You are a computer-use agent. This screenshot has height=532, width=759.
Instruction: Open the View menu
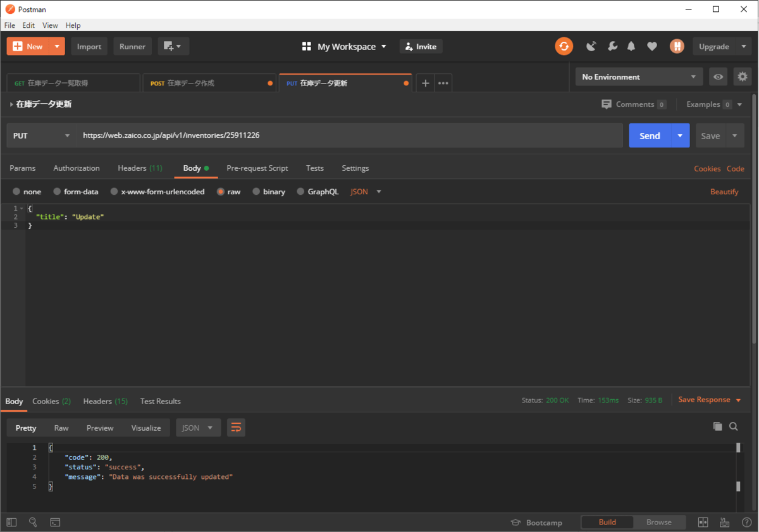[x=50, y=25]
